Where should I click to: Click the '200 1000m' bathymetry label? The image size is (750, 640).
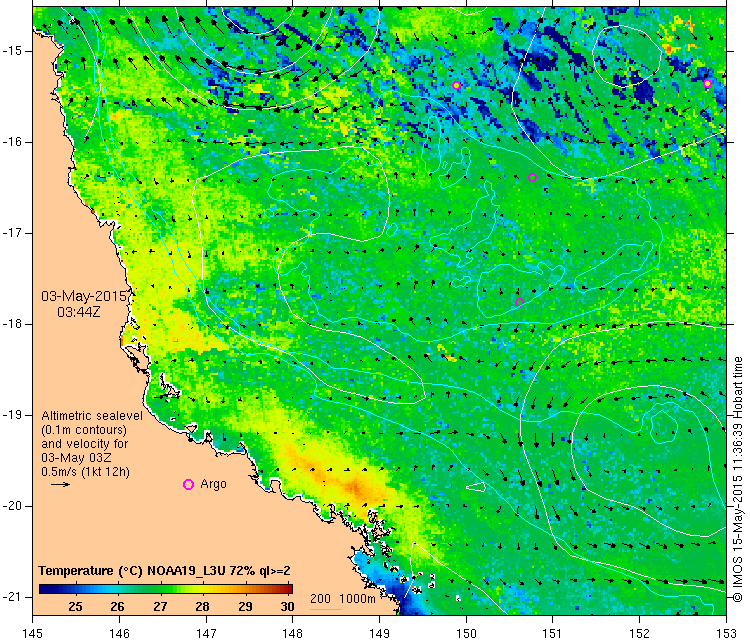[x=342, y=598]
